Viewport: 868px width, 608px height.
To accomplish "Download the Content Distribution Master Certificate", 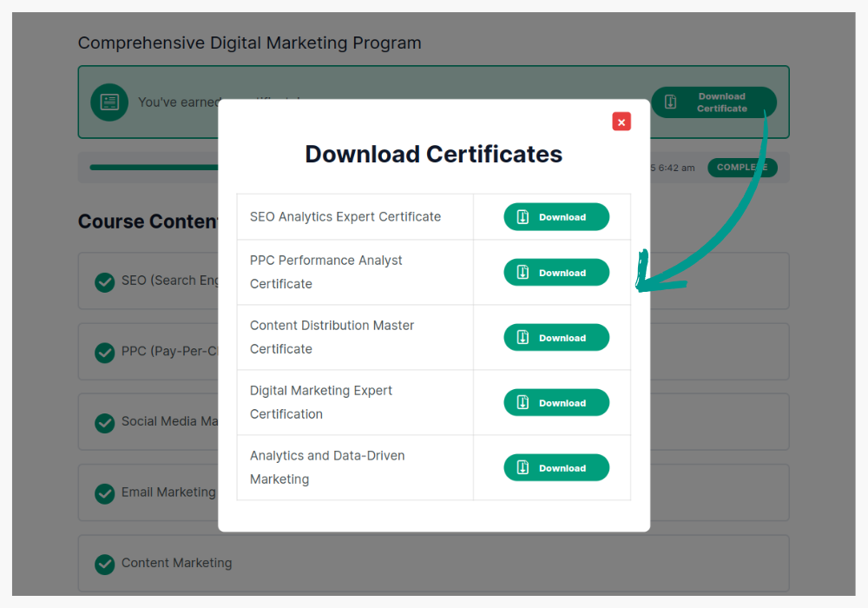I will [x=556, y=338].
